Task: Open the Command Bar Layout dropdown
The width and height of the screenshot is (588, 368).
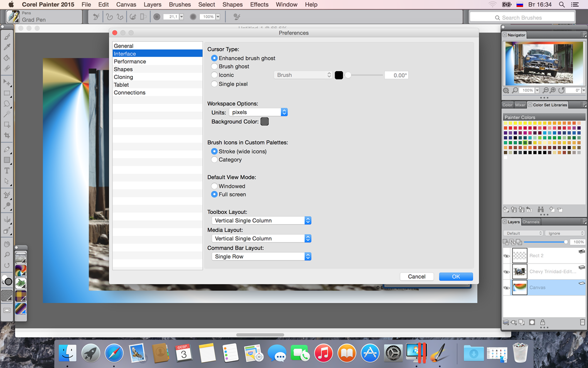Action: [262, 257]
